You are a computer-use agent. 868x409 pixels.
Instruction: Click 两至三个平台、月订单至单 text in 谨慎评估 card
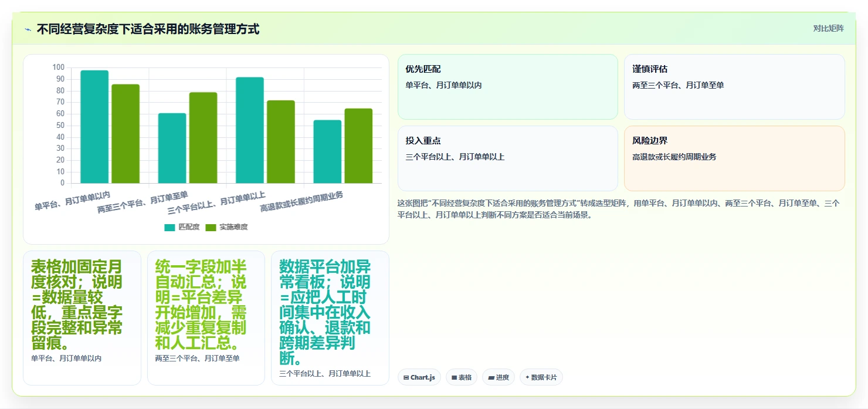pyautogui.click(x=678, y=85)
